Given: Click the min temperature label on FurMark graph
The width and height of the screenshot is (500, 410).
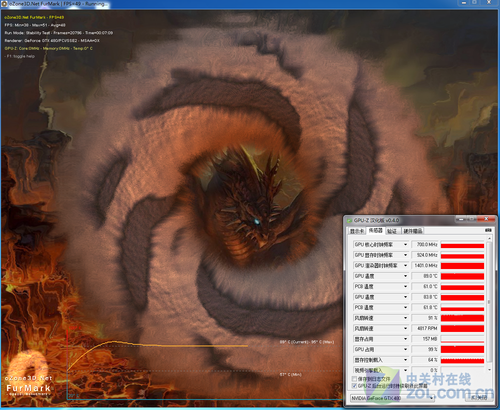Looking at the screenshot, I should pos(291,375).
